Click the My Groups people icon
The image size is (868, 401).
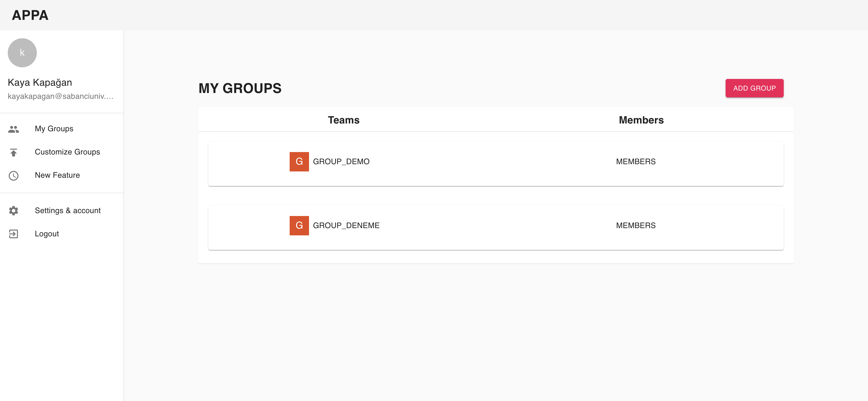tap(14, 129)
